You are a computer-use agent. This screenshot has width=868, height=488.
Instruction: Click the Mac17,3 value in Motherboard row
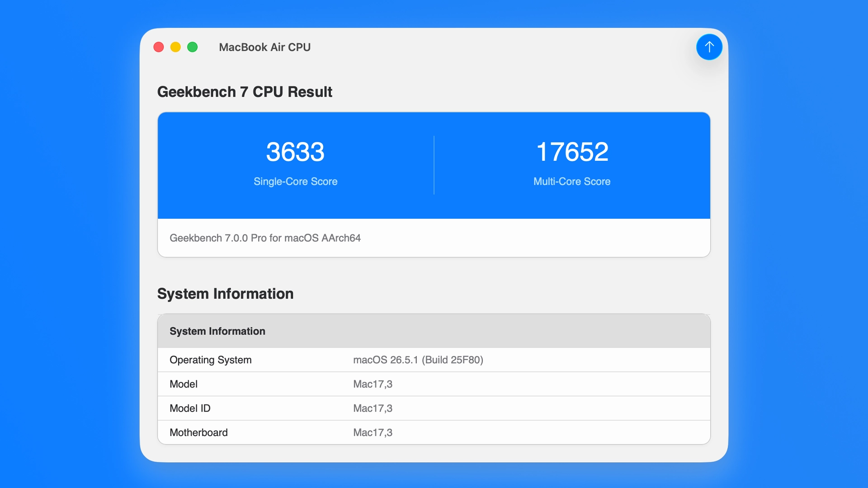coord(373,432)
